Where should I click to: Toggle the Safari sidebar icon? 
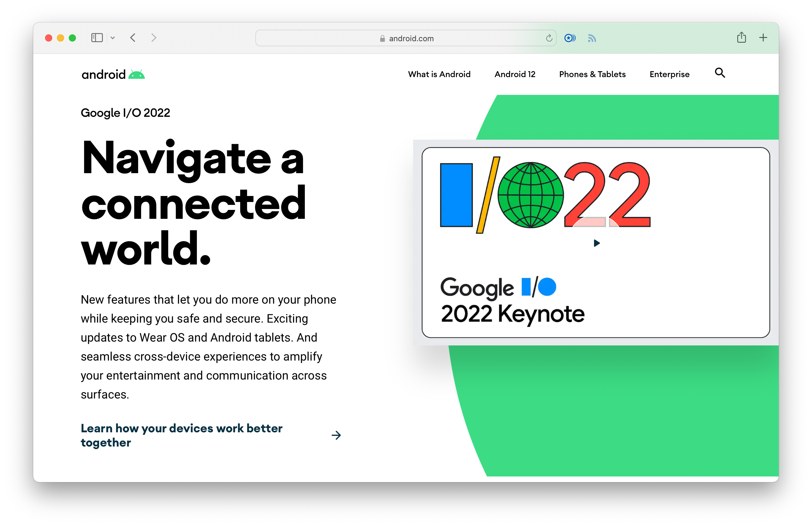(97, 38)
